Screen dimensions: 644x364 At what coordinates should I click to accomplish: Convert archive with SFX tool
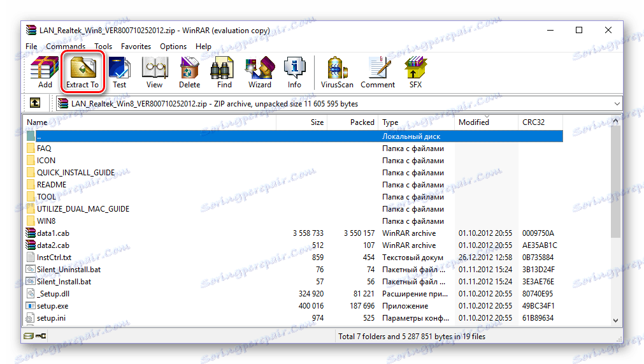tap(415, 72)
